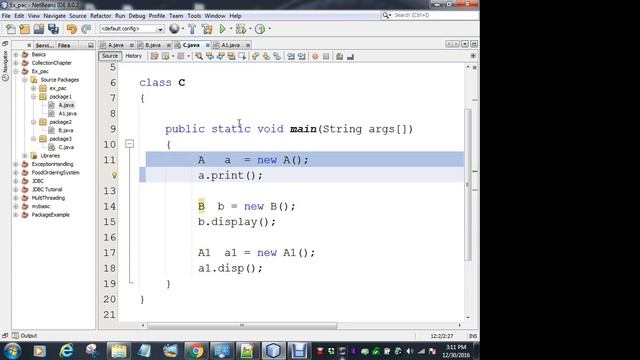The height and width of the screenshot is (360, 640).
Task: Toggle bookmark editor toolbar icon
Action: point(277,56)
